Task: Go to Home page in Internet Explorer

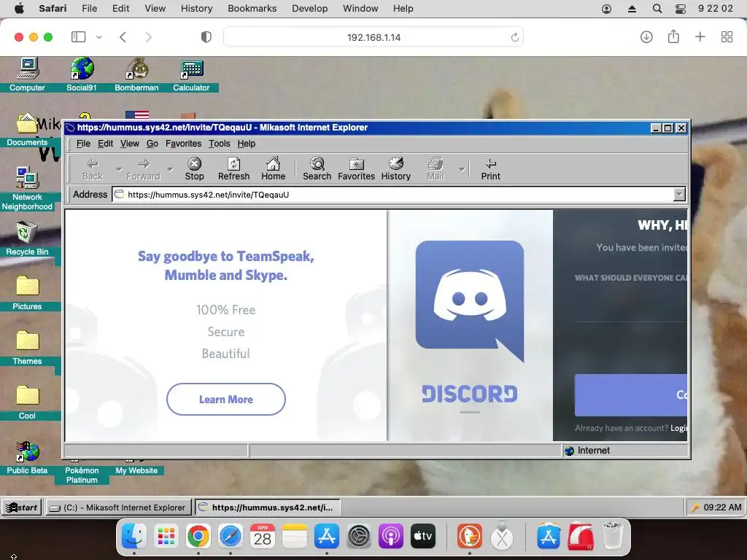Action: (273, 169)
